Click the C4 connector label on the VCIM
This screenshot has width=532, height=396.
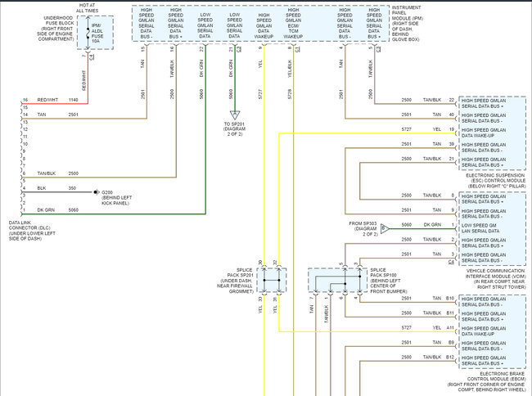pyautogui.click(x=451, y=262)
